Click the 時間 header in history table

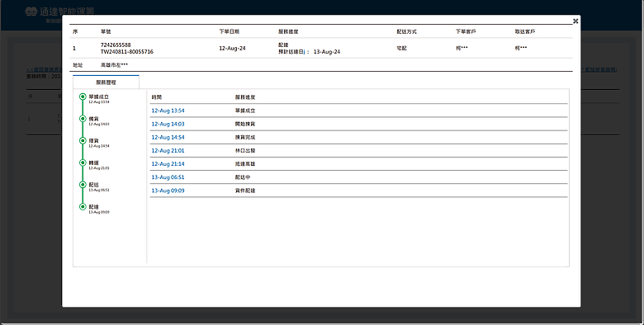(157, 97)
